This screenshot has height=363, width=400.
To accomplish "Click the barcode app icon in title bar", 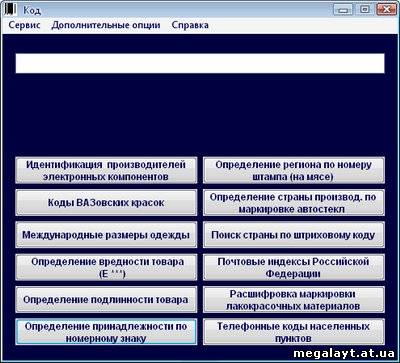I will [x=10, y=10].
